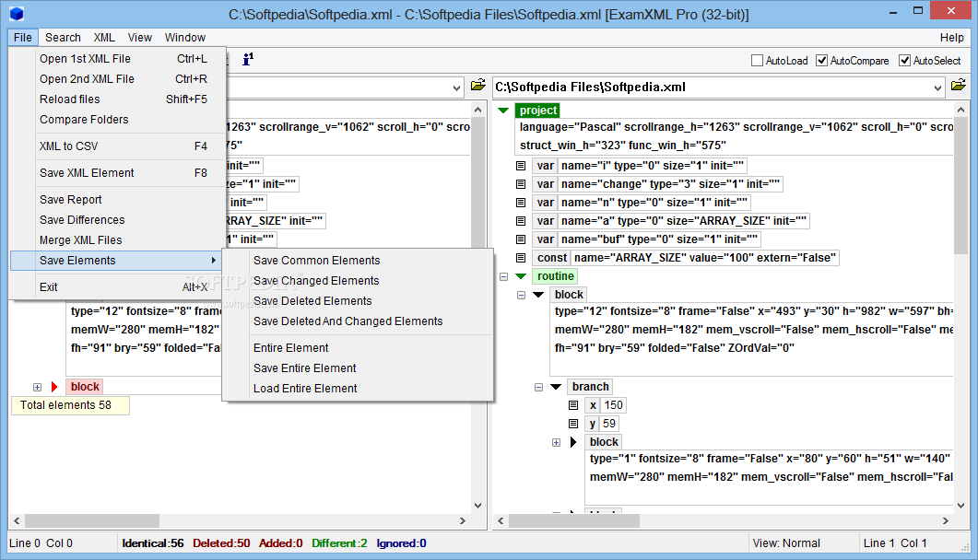
Task: Collapse the project node with green triangle
Action: 503,111
